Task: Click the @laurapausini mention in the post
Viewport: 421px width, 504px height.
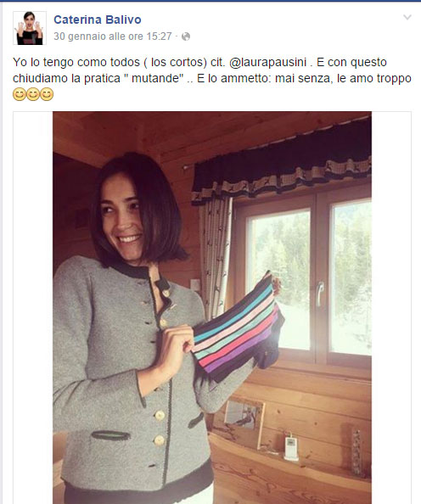Action: (x=267, y=62)
